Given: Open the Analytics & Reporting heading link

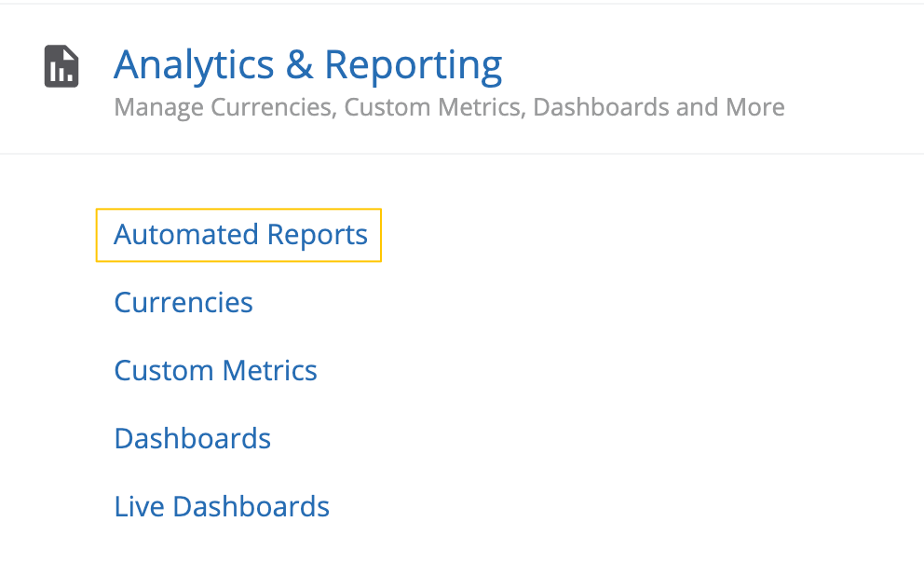Looking at the screenshot, I should click(307, 65).
